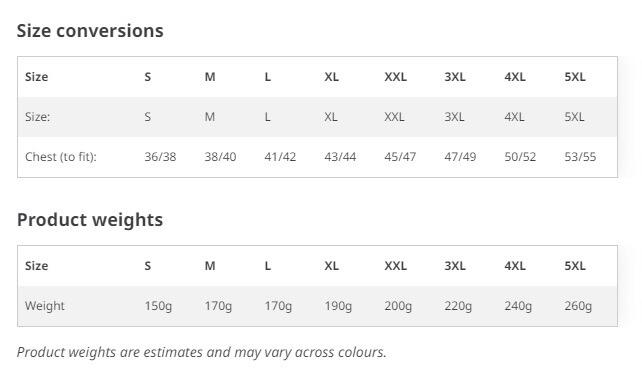Select the 200g weight value

pyautogui.click(x=398, y=306)
